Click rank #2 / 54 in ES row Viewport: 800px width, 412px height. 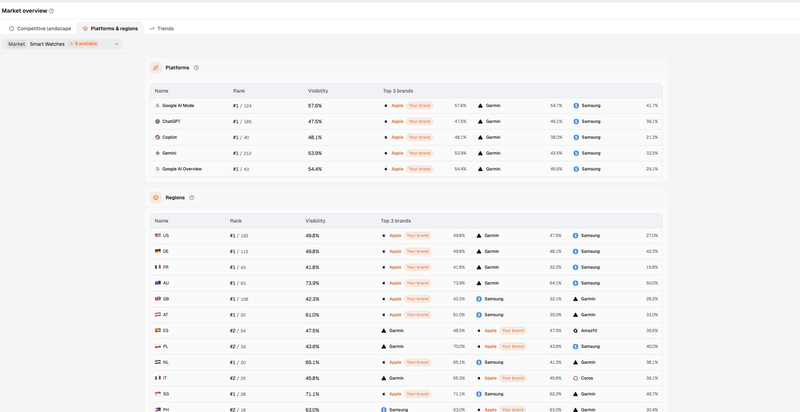click(238, 330)
